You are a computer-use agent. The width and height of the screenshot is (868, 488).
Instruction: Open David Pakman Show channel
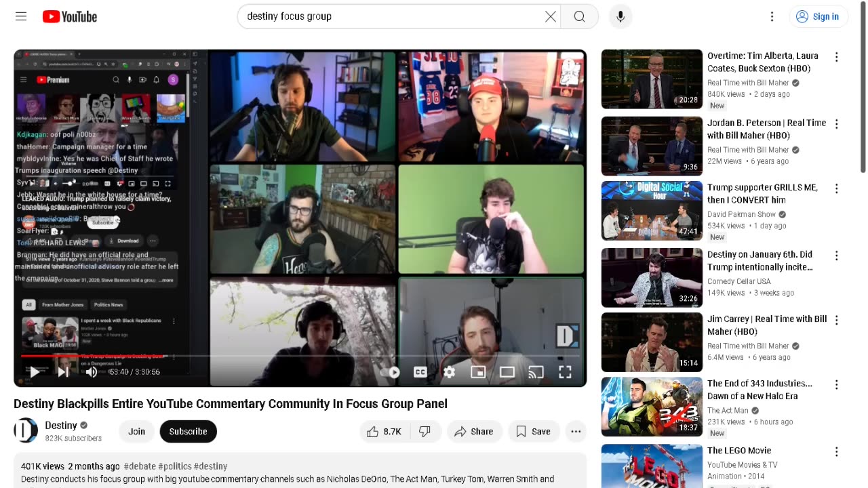(741, 214)
